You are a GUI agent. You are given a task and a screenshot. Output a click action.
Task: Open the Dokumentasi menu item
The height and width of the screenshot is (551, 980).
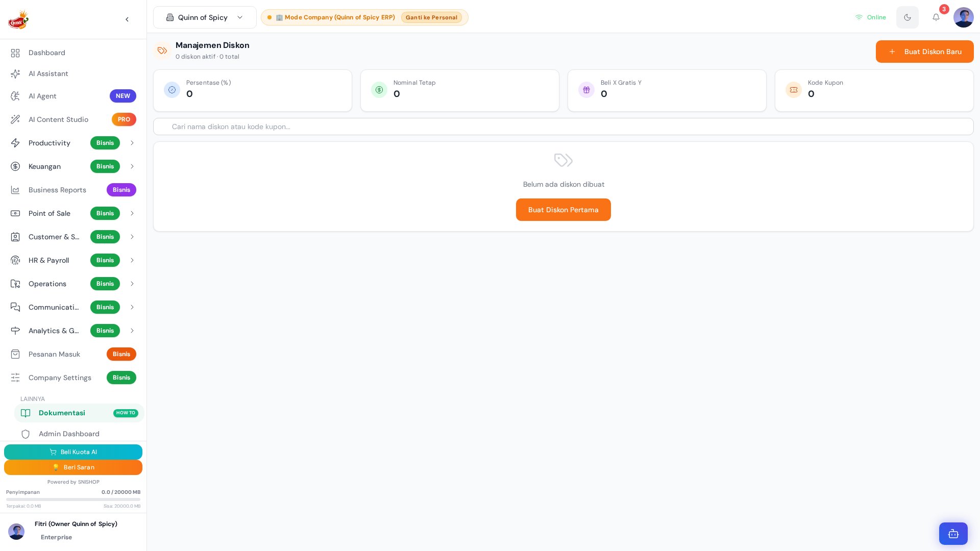(x=79, y=413)
